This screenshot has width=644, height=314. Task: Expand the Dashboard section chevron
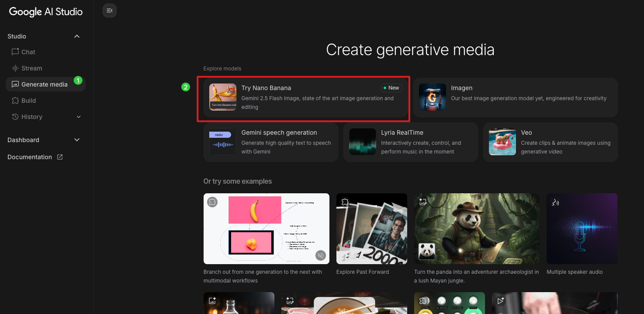77,140
